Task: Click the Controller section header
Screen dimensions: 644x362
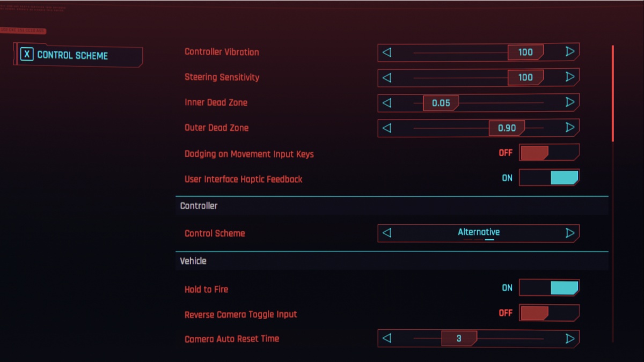Action: click(x=199, y=205)
